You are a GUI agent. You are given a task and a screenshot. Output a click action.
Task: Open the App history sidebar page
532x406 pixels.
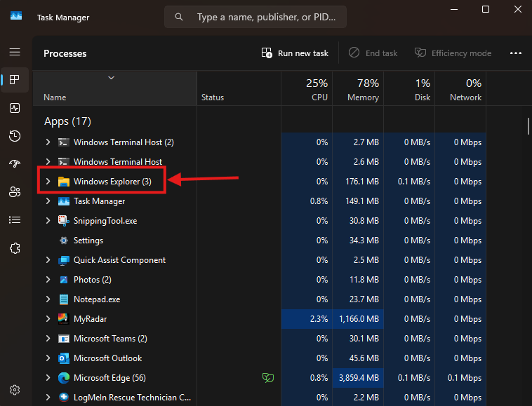(15, 136)
